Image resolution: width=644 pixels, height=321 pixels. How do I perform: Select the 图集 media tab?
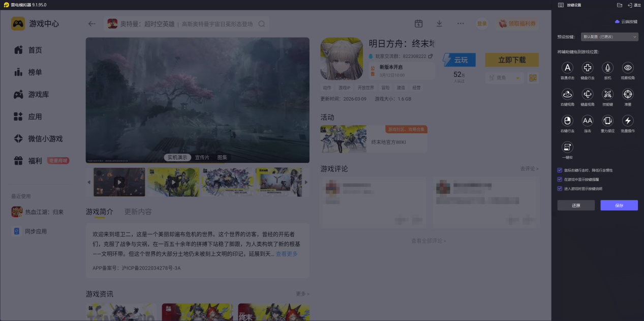tap(222, 157)
